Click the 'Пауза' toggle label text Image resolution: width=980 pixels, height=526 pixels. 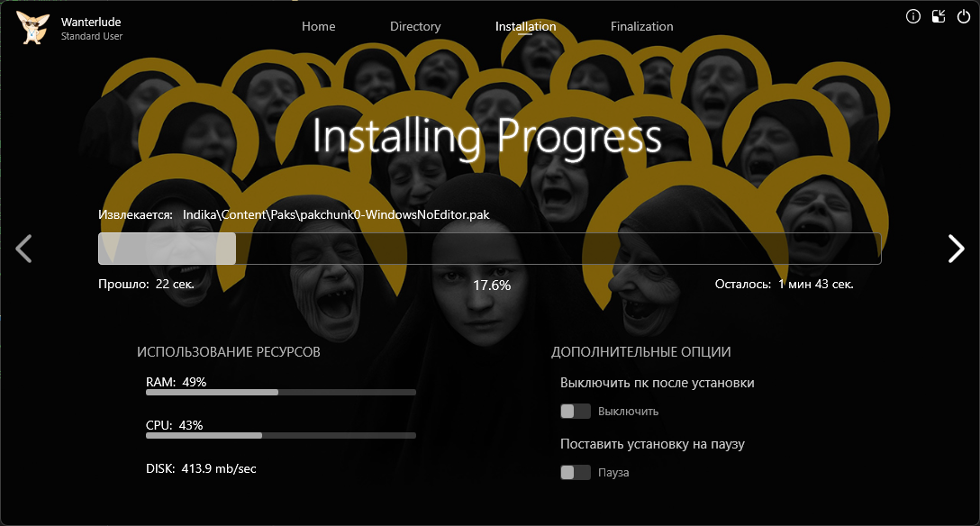(x=613, y=473)
